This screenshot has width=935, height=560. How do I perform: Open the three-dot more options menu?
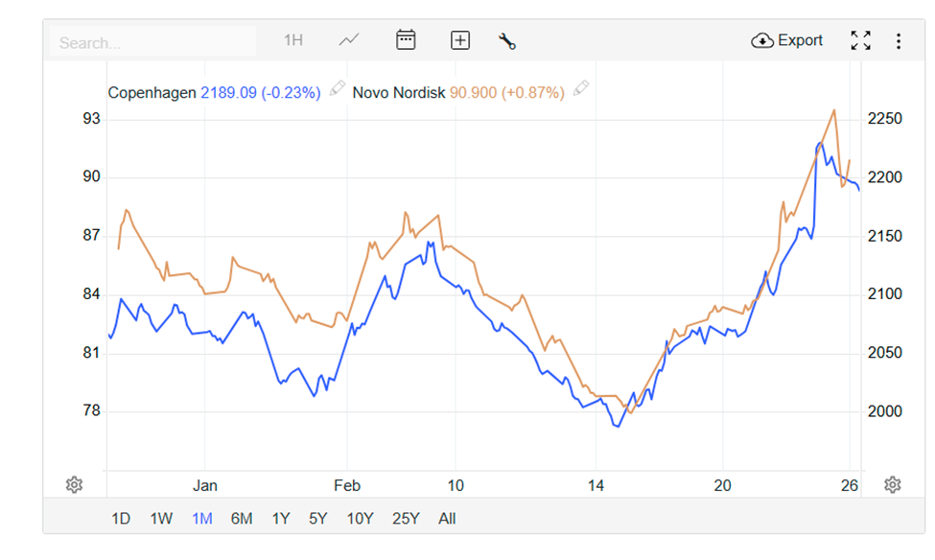point(899,40)
